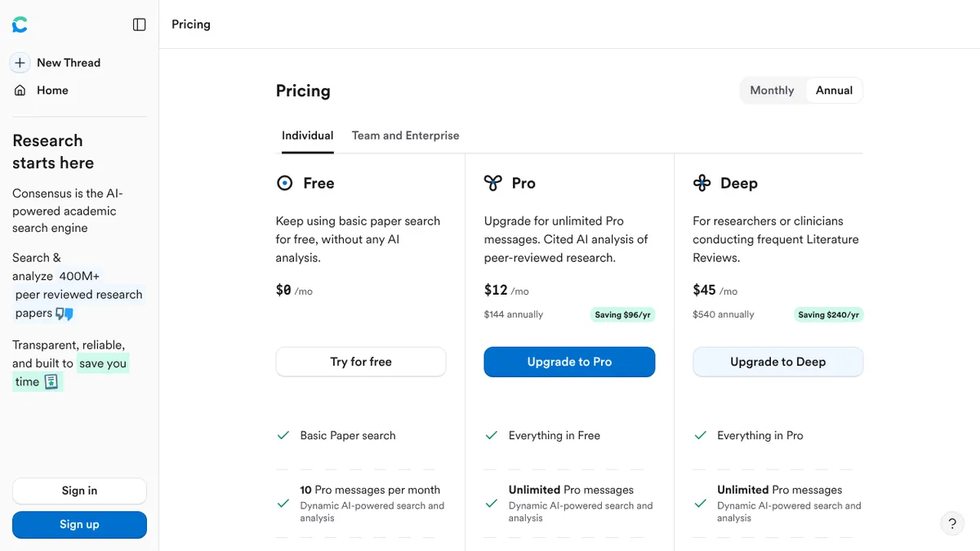This screenshot has width=980, height=551.
Task: Click the $45 /mo price
Action: click(x=715, y=291)
